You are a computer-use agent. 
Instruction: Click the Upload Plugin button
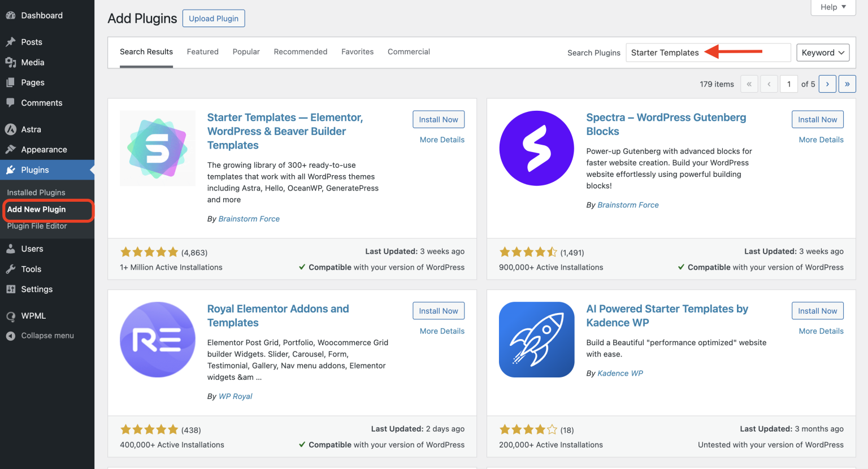pyautogui.click(x=214, y=18)
